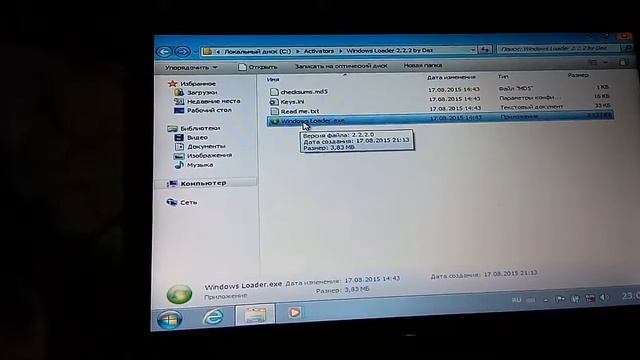Select Библиотеки in the navigation pane
The image size is (640, 360).
pos(200,128)
